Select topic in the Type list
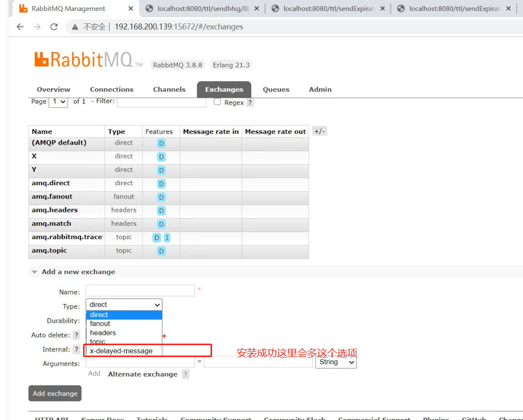 (x=124, y=341)
